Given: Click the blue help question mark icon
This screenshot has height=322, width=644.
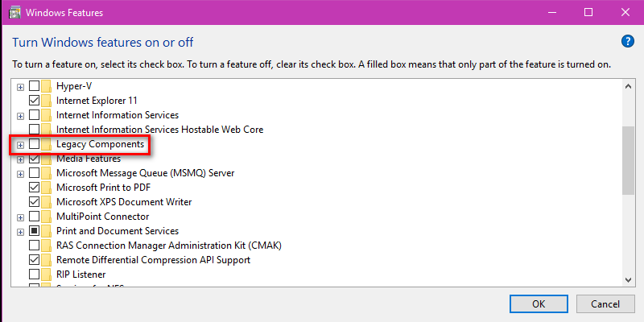Looking at the screenshot, I should pyautogui.click(x=628, y=42).
